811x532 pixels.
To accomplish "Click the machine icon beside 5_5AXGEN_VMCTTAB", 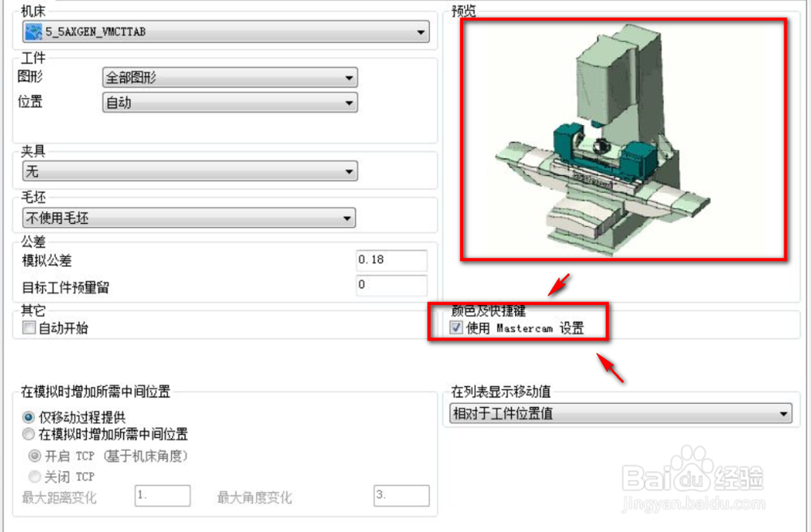I will 33,32.
